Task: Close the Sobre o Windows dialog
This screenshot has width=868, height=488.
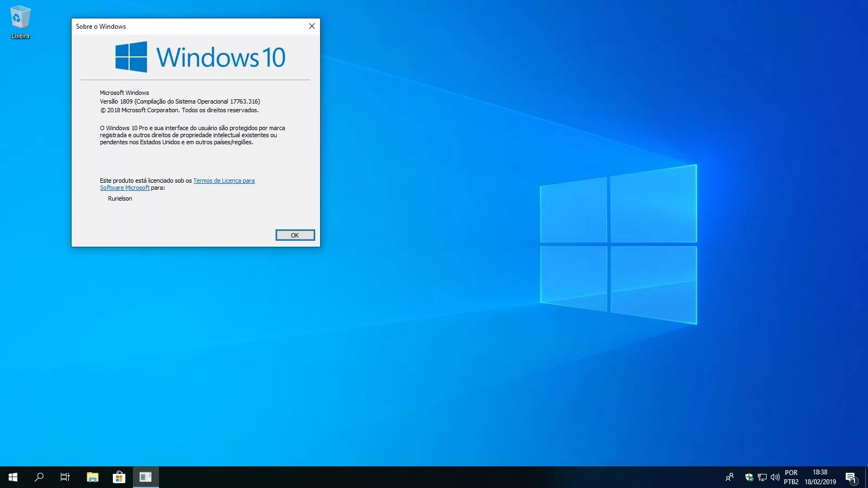Action: point(312,26)
